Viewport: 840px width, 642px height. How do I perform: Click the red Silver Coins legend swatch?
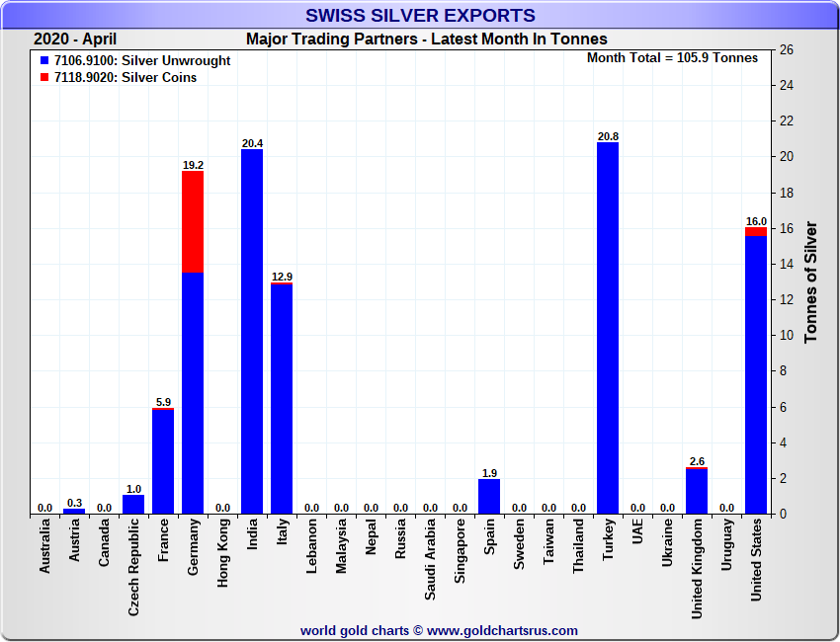(x=45, y=78)
